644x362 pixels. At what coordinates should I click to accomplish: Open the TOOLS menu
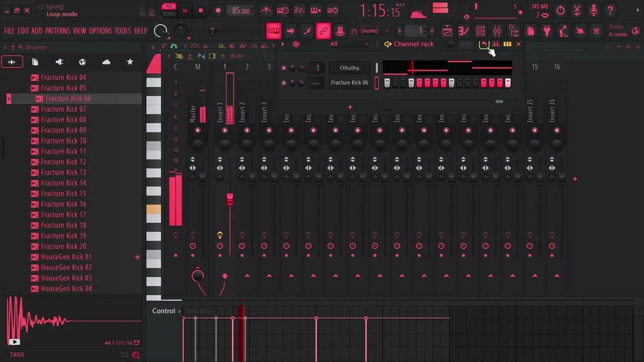[x=123, y=31]
